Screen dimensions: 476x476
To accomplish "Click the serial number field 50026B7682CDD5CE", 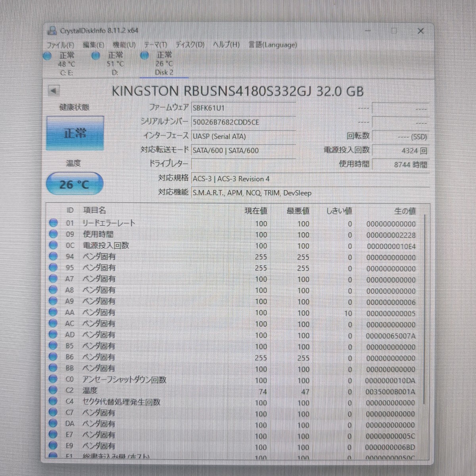I will click(243, 122).
